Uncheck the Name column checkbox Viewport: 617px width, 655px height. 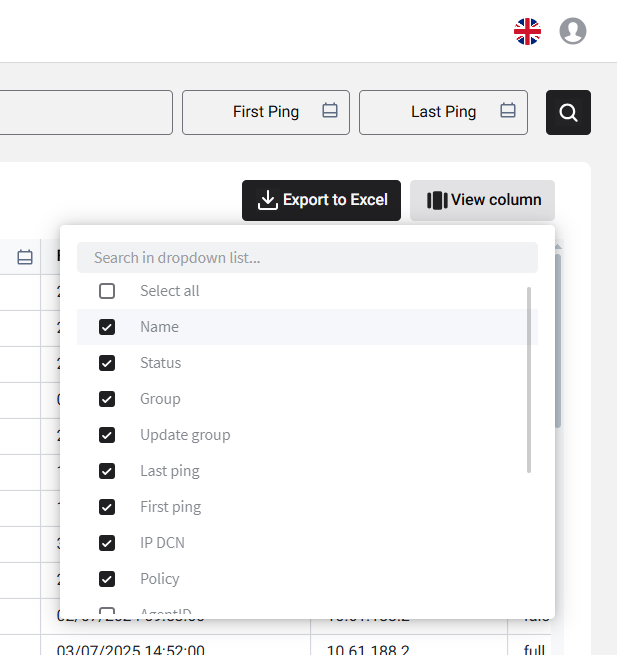point(107,327)
